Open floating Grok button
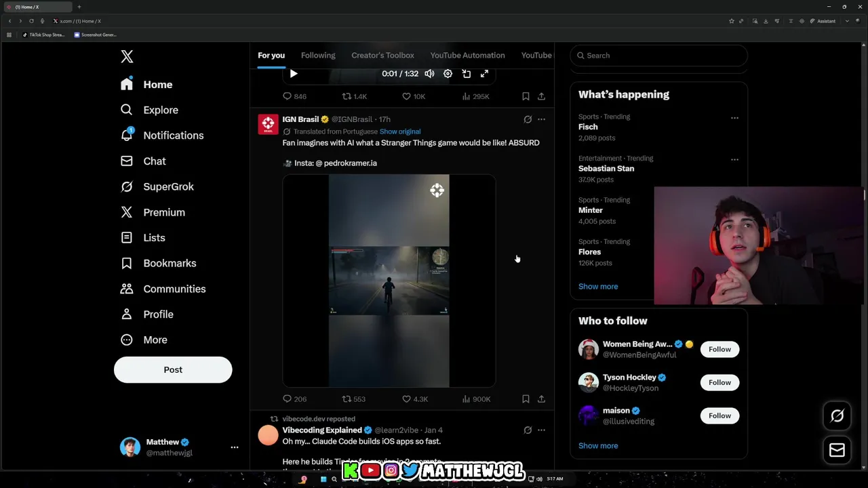This screenshot has width=868, height=488. point(837,416)
